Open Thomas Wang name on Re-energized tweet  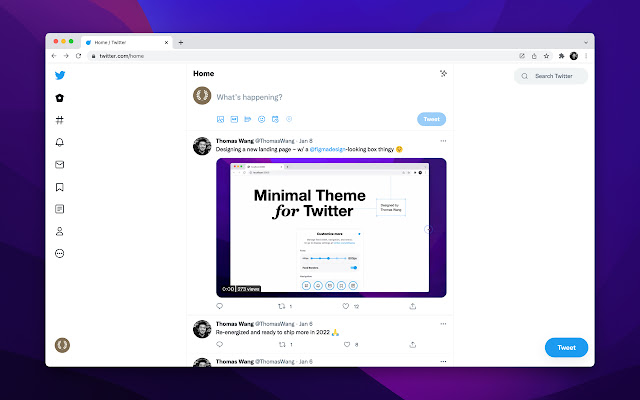pos(235,324)
